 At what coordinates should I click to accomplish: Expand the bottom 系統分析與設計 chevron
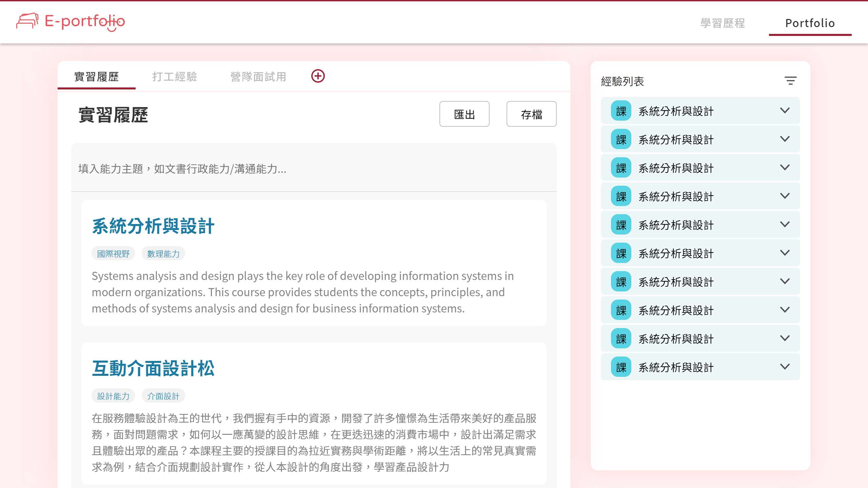point(785,367)
